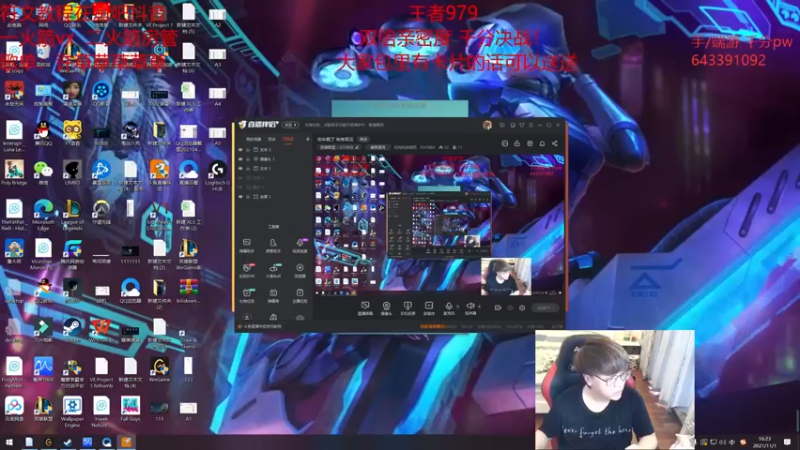
Task: Lock the 摄像头 1 layer
Action: [x=248, y=159]
